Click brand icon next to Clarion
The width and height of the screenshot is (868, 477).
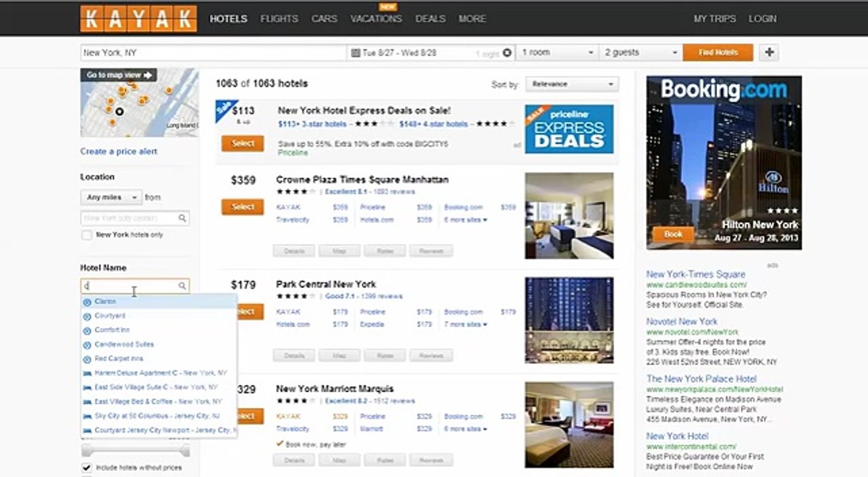(x=87, y=301)
